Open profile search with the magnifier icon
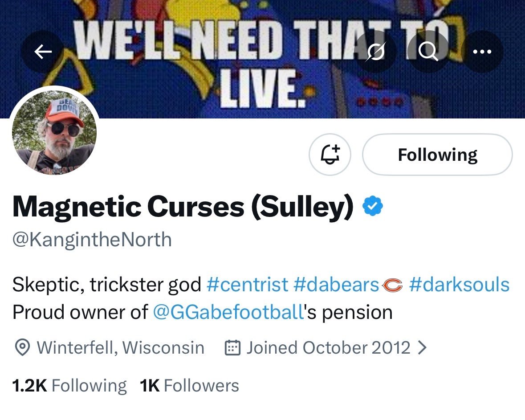This screenshot has width=525, height=420. 428,53
